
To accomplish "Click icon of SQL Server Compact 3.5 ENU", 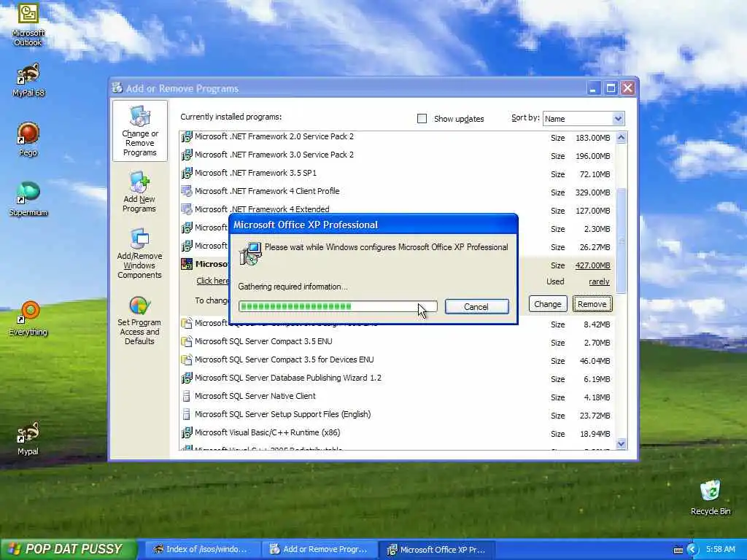I will (x=186, y=342).
